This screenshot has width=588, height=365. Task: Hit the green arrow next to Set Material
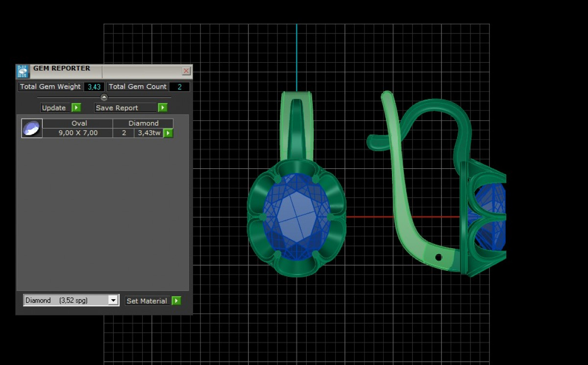176,301
